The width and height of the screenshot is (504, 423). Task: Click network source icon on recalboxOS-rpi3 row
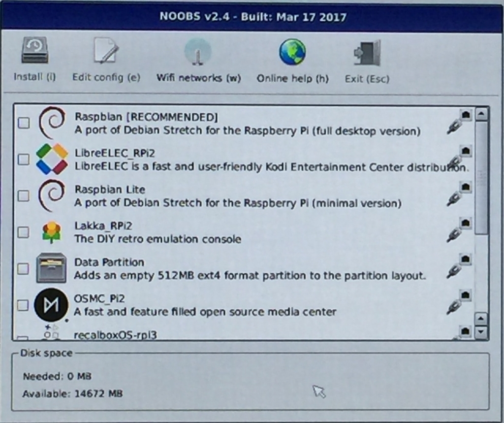463,332
